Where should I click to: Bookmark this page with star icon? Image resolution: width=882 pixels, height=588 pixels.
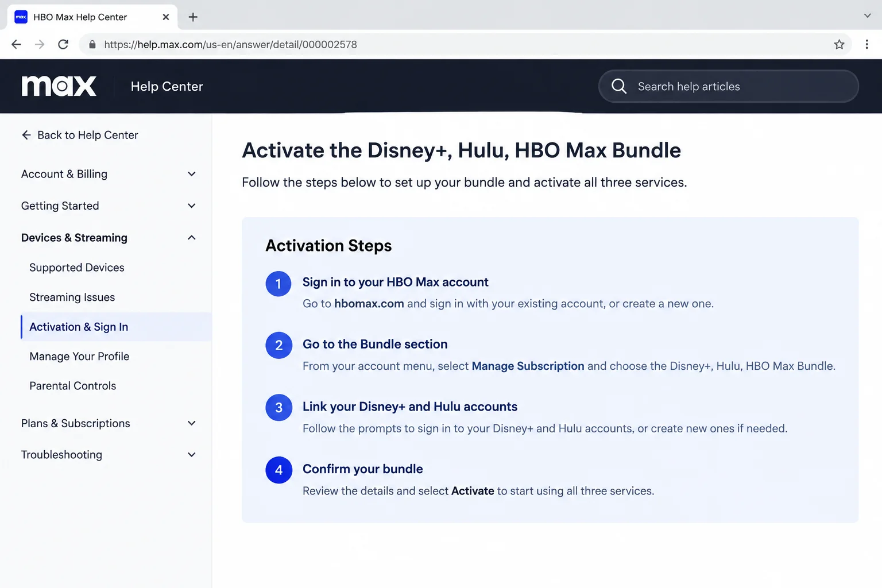click(x=839, y=44)
